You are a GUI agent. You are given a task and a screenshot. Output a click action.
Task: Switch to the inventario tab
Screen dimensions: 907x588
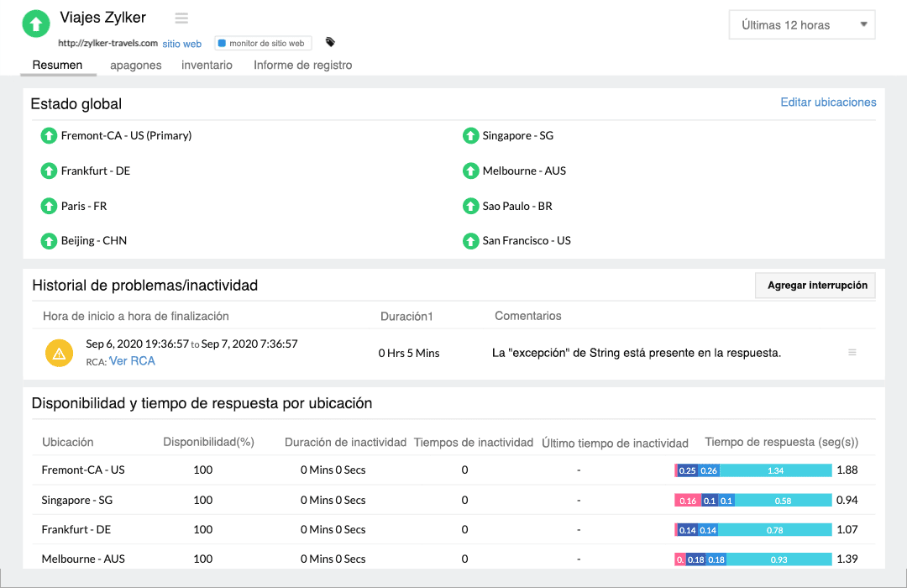(x=207, y=65)
